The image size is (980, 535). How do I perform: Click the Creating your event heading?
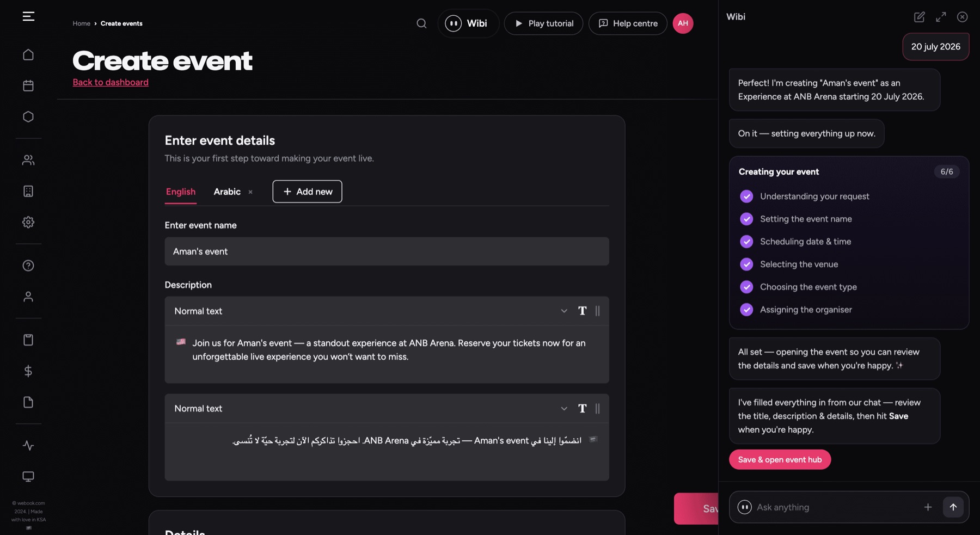point(779,171)
